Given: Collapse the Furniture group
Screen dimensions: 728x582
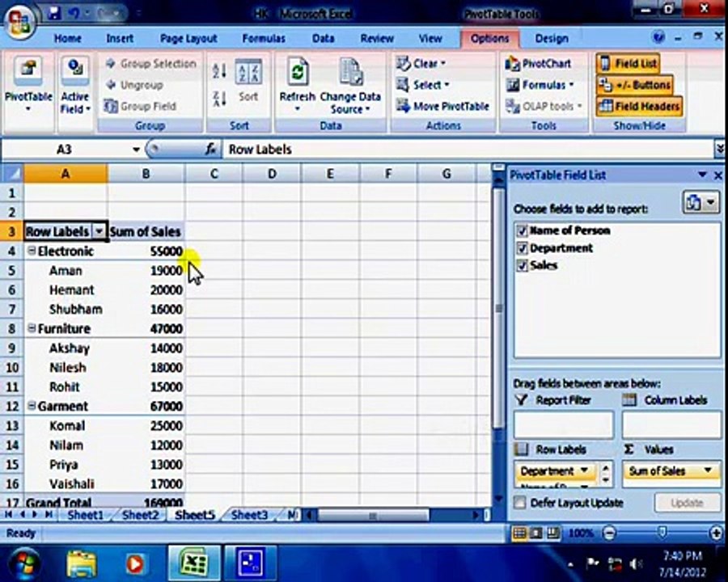Looking at the screenshot, I should (32, 328).
